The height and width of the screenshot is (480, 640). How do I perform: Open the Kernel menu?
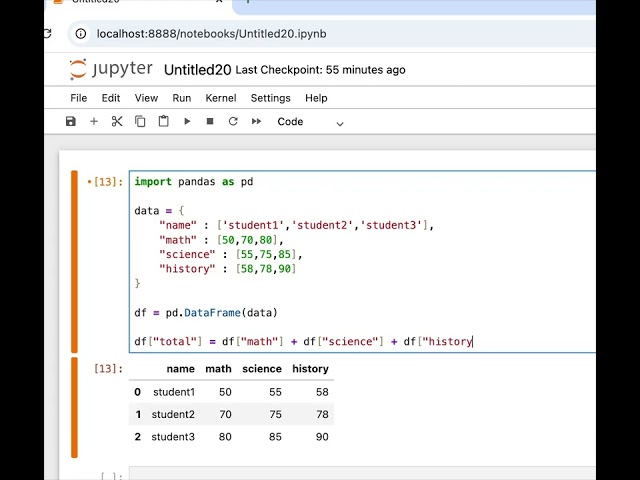tap(221, 98)
